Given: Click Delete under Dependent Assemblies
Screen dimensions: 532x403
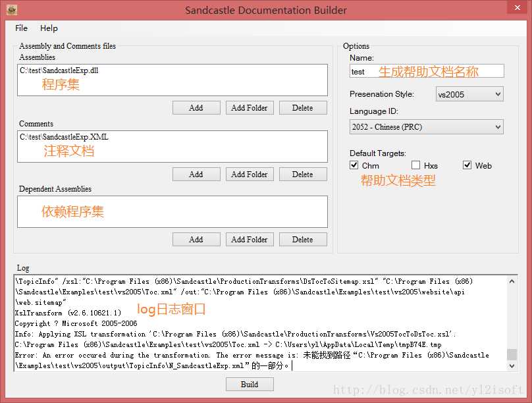Looking at the screenshot, I should pyautogui.click(x=303, y=240).
